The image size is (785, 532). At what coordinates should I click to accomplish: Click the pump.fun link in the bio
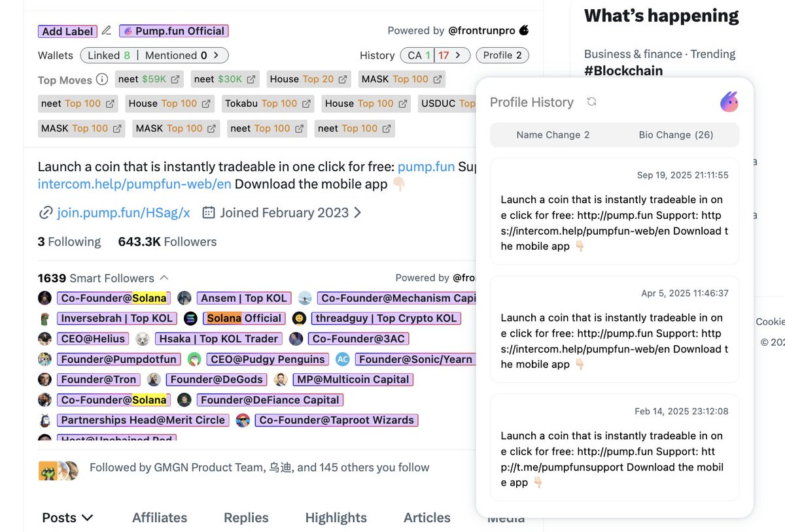(426, 167)
